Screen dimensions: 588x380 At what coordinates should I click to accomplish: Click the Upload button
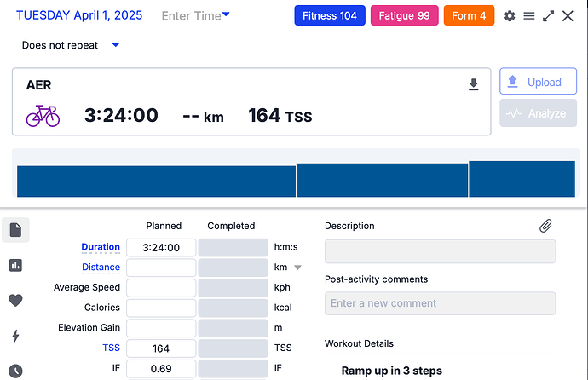(x=538, y=81)
